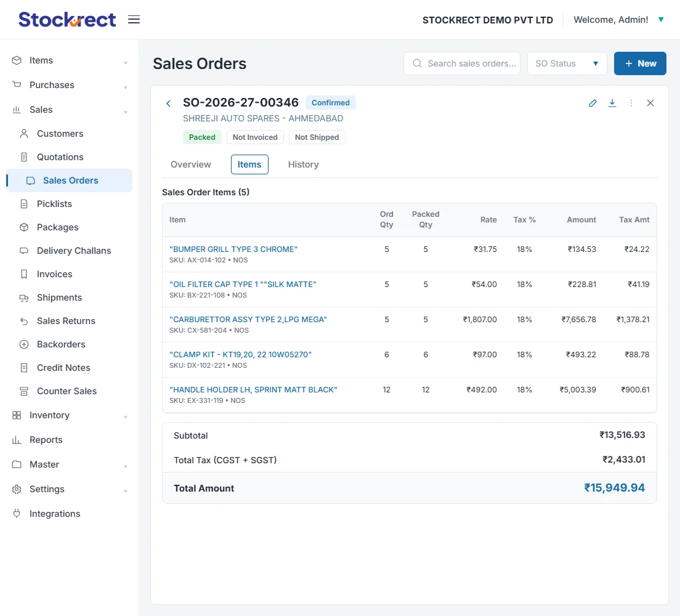The height and width of the screenshot is (616, 680).
Task: Open the OIL FILTER CAP TYPE 1 item
Action: point(243,284)
